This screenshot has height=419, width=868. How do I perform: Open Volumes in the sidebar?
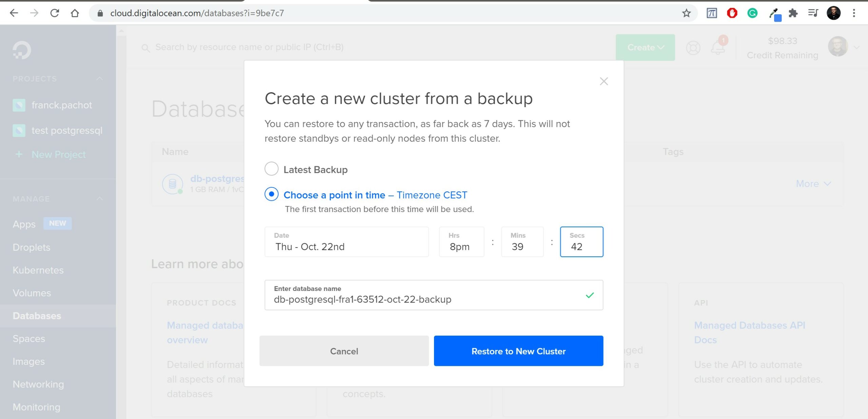point(32,293)
